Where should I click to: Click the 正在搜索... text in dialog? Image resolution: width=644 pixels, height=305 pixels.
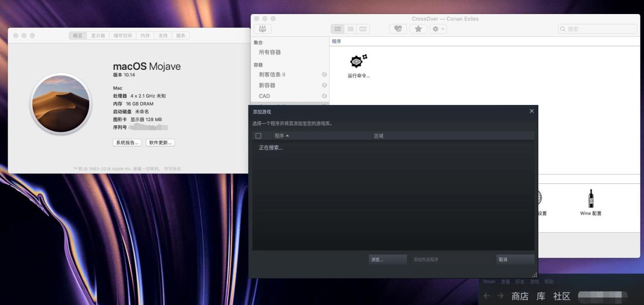click(271, 148)
